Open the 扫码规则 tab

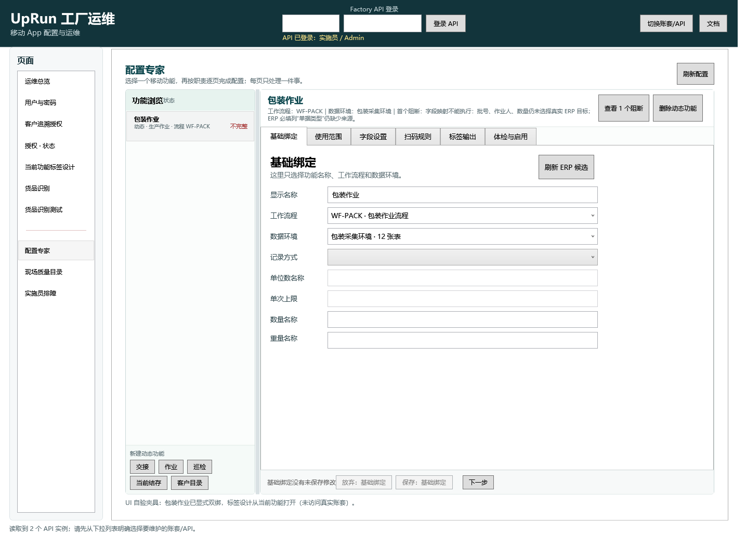click(418, 137)
